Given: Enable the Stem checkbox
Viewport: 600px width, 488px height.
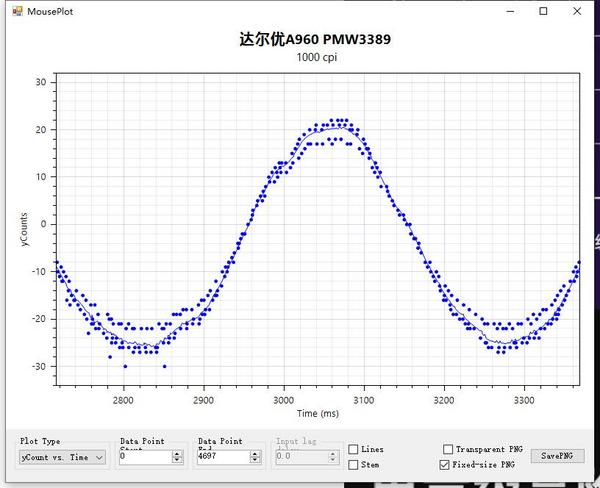Looking at the screenshot, I should 353,465.
